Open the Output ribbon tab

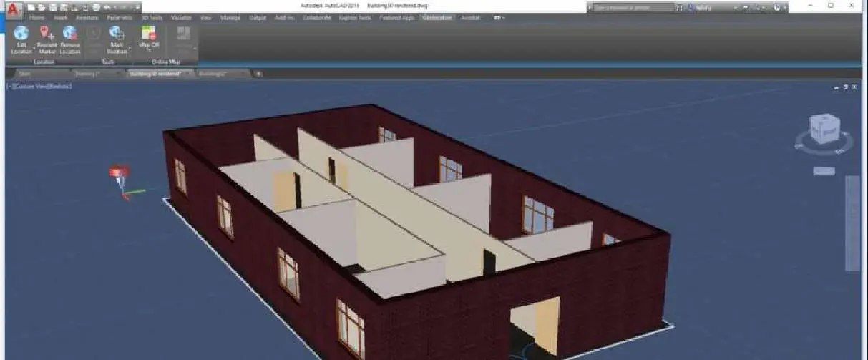[x=258, y=17]
